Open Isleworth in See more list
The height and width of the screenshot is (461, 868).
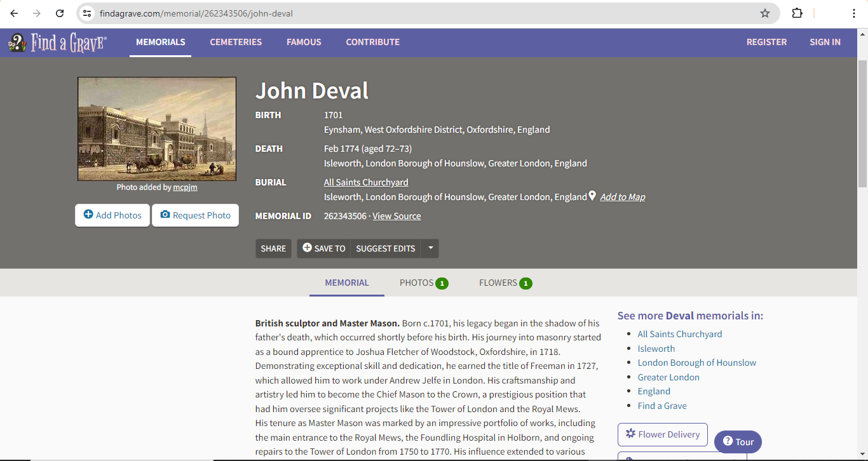tap(656, 349)
